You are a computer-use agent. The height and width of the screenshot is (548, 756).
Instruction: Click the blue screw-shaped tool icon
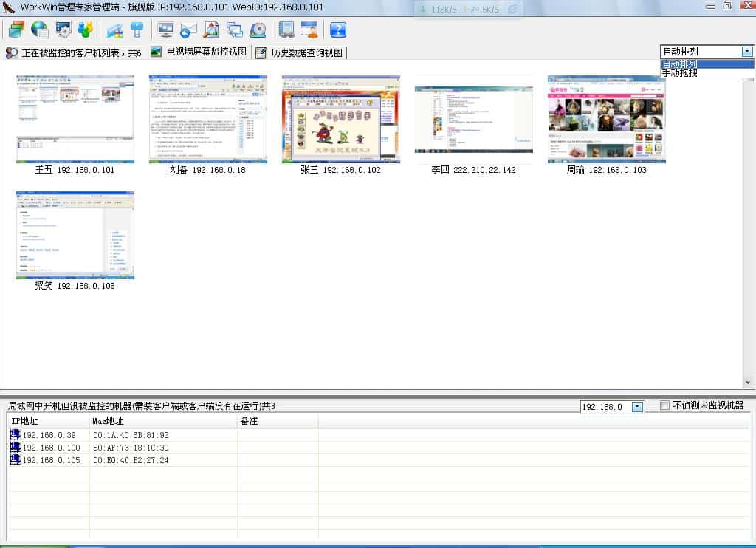click(x=137, y=30)
